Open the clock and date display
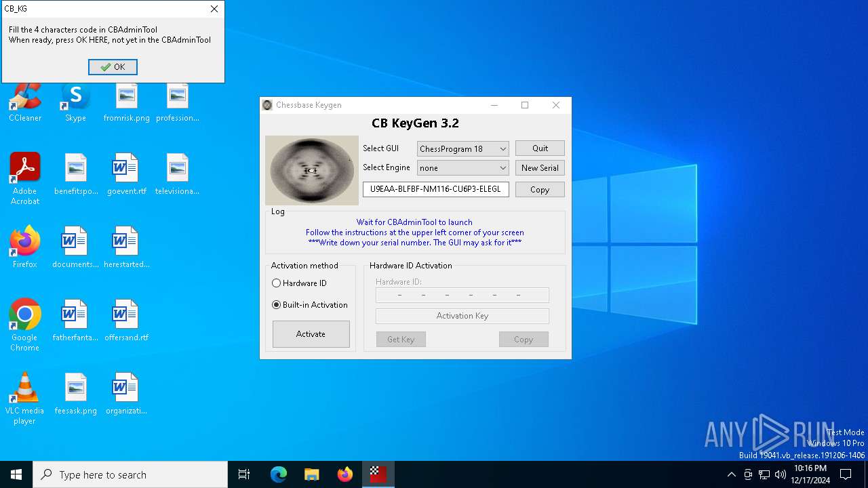This screenshot has height=488, width=868. pos(810,474)
